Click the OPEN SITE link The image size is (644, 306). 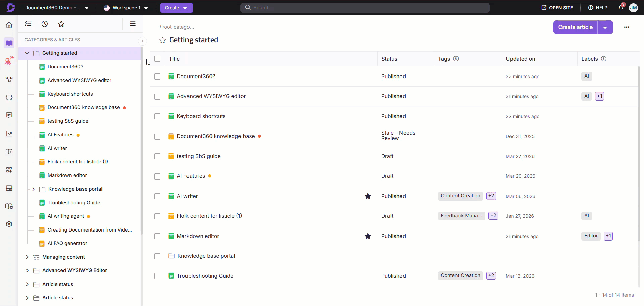[557, 8]
